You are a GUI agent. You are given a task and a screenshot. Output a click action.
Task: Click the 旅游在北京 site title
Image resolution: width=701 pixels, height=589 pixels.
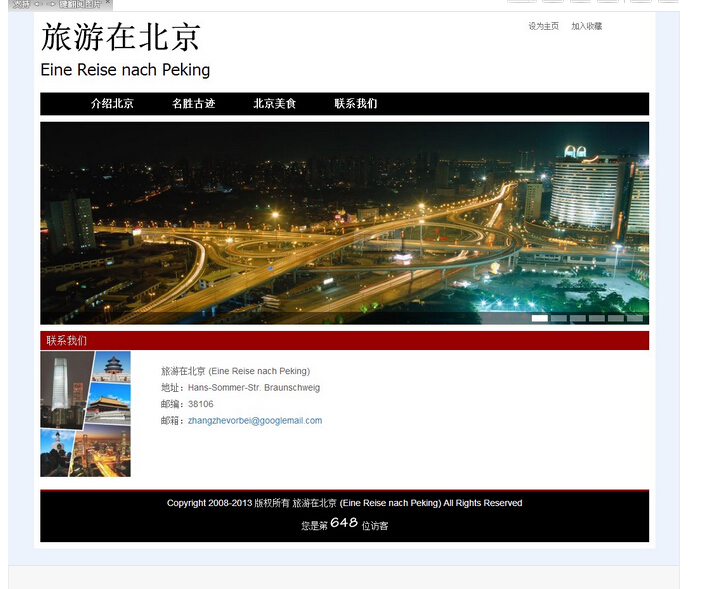120,37
